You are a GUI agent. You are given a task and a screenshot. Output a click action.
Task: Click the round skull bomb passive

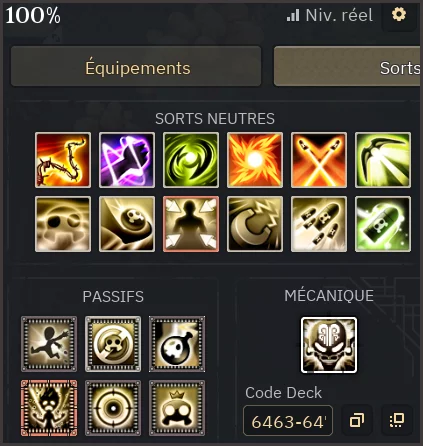pyautogui.click(x=177, y=344)
